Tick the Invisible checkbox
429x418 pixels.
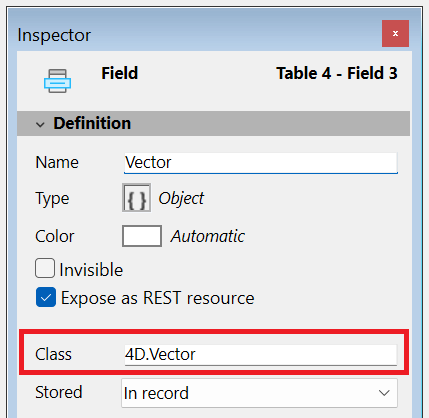pos(45,268)
